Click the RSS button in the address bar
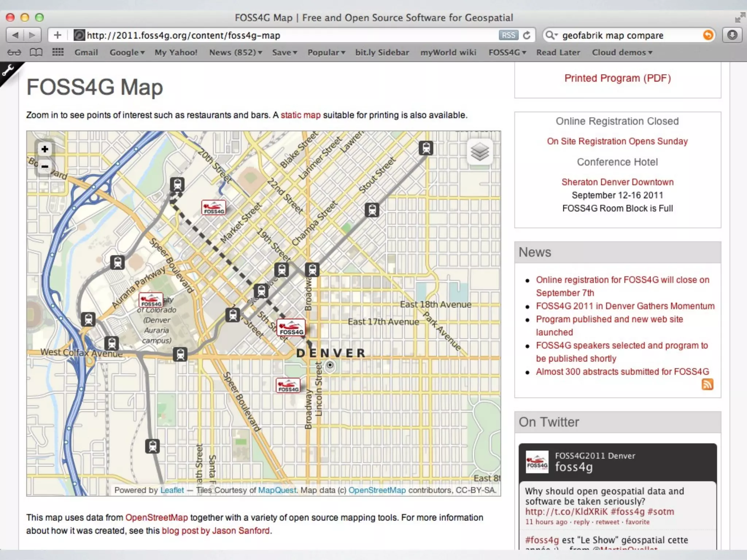The image size is (747, 560). pos(508,35)
